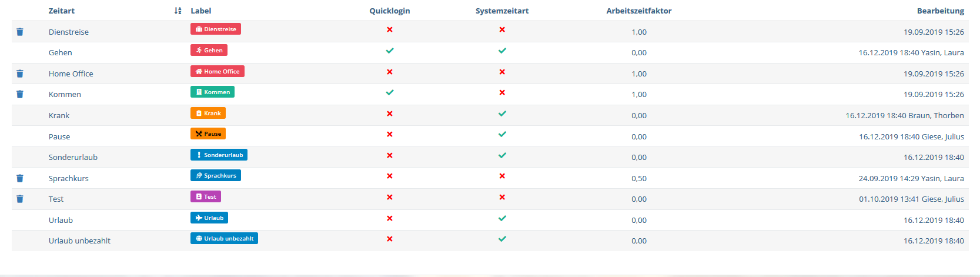Select the green Kommen label badge

coord(212,92)
